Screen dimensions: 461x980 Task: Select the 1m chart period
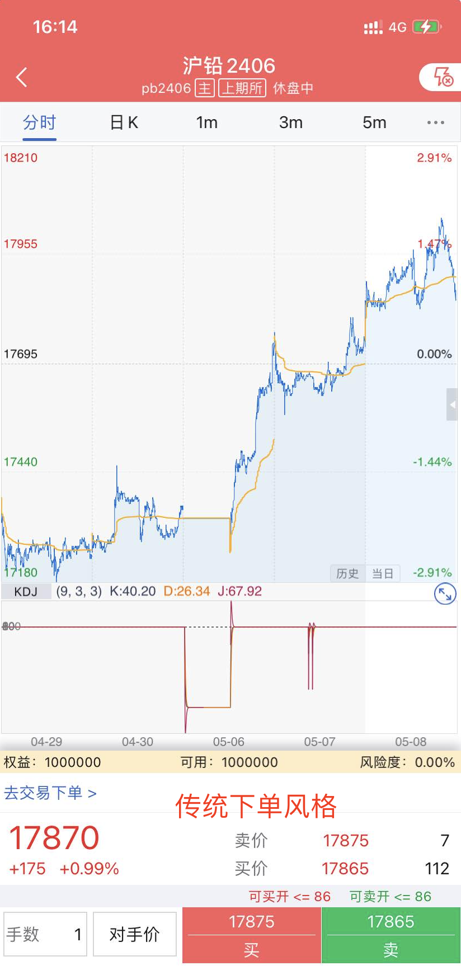coord(206,123)
